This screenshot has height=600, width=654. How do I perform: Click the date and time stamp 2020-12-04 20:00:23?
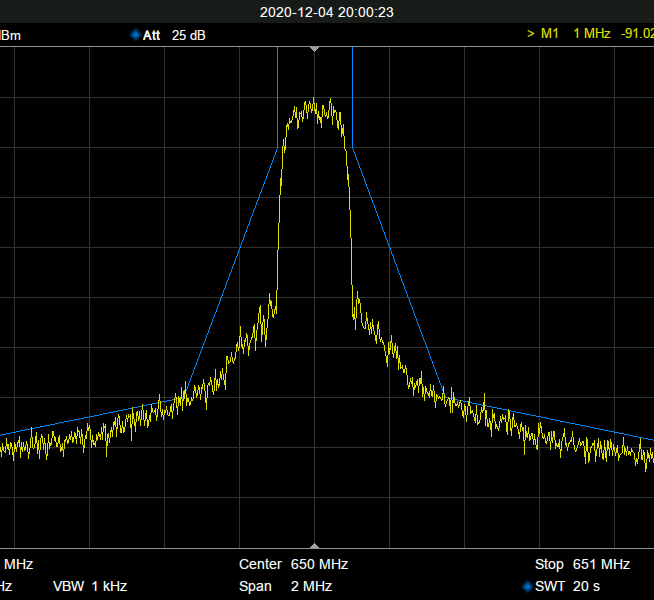pos(327,12)
